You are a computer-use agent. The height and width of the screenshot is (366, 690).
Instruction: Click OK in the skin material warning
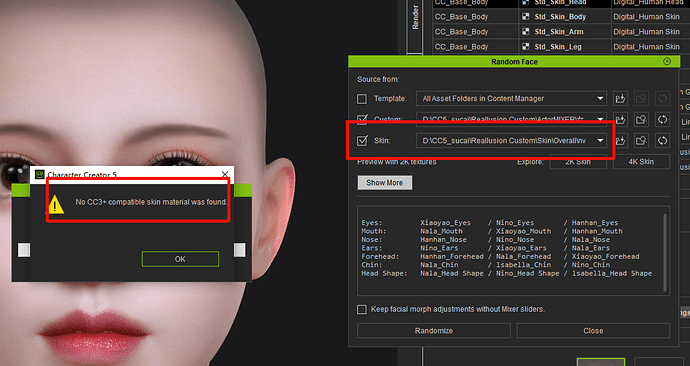click(x=180, y=259)
